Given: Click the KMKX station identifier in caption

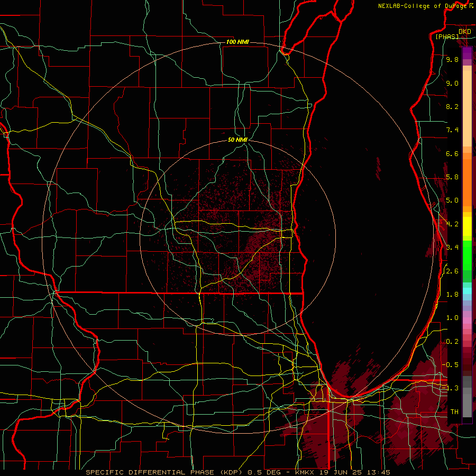Looking at the screenshot, I should tap(305, 472).
